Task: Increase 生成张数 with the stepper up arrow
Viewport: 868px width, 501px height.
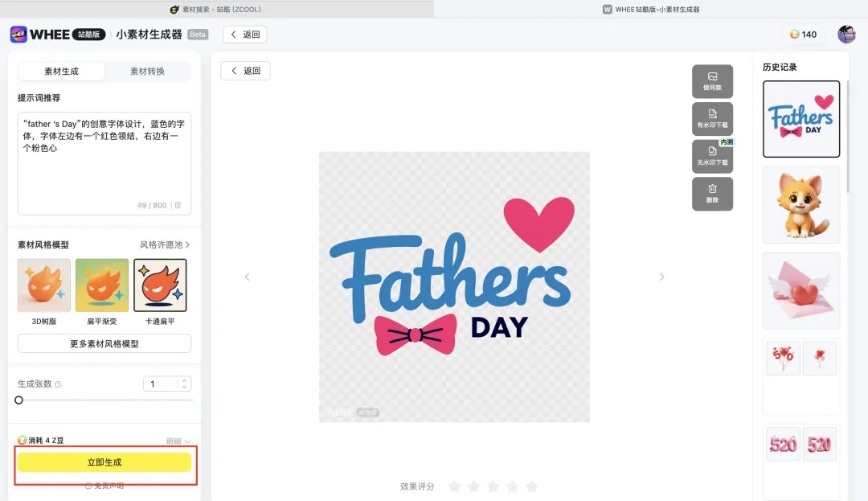Action: pos(183,380)
